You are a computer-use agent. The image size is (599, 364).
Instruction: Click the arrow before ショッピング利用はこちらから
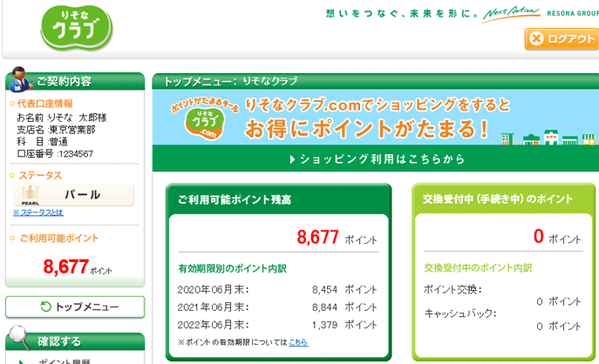292,159
